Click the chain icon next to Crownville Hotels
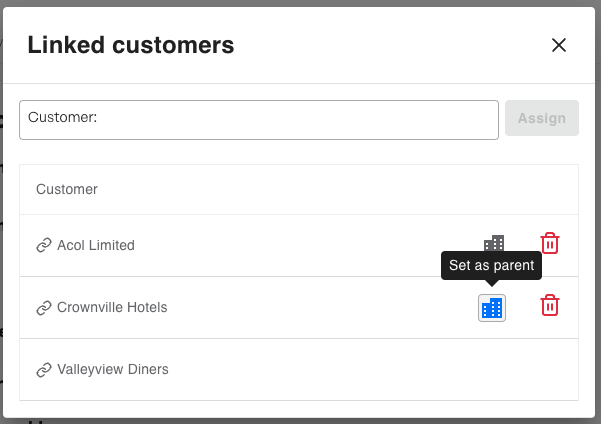The image size is (601, 424). click(x=43, y=308)
